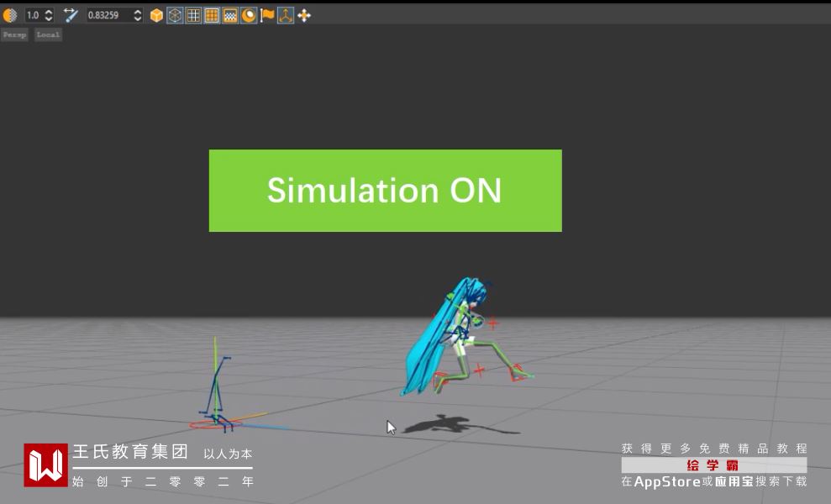Toggle the orange shadow sphere icon

pyautogui.click(x=249, y=15)
